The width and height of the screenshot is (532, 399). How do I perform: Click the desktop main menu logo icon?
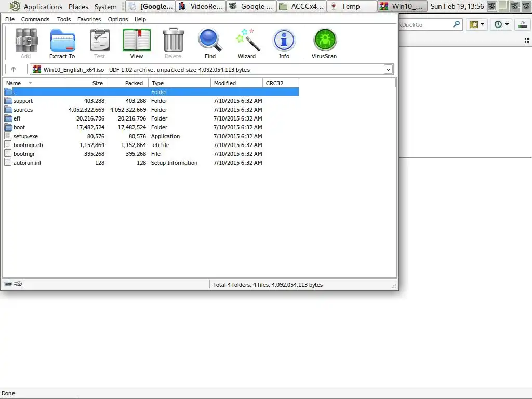15,6
